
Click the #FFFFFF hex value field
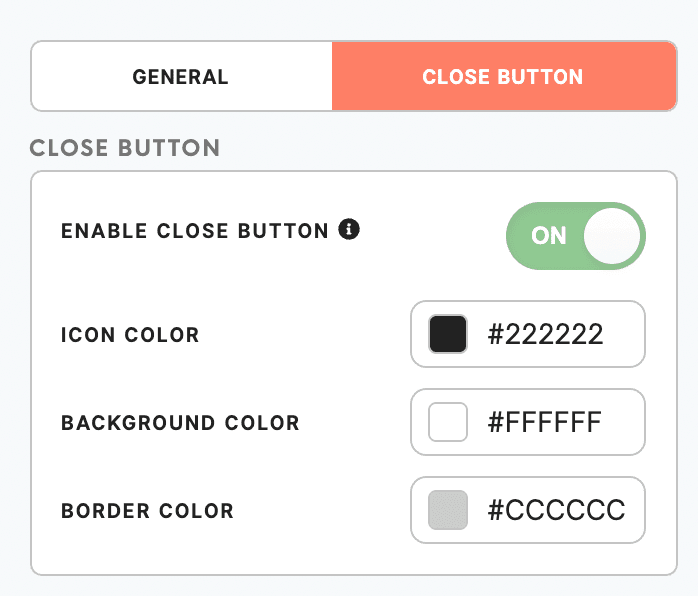[544, 422]
